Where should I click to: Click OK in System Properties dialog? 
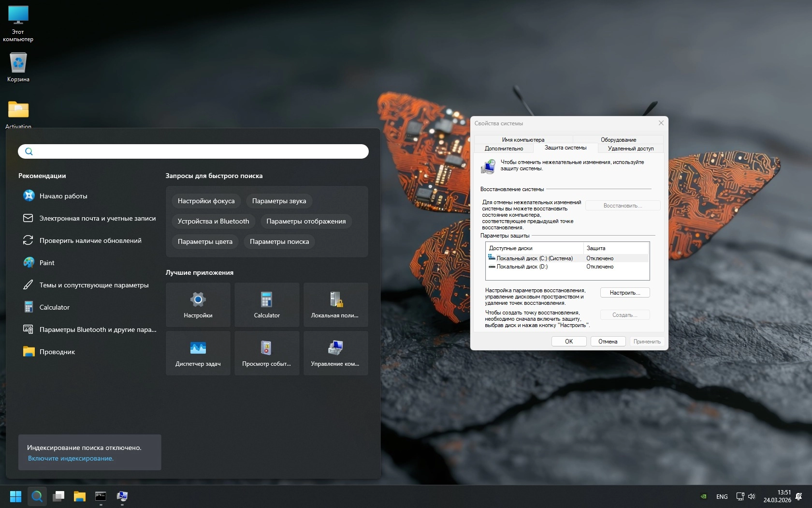pos(569,342)
